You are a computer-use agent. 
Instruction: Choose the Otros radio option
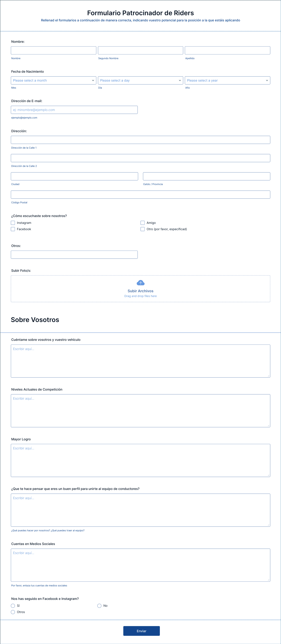[13, 612]
